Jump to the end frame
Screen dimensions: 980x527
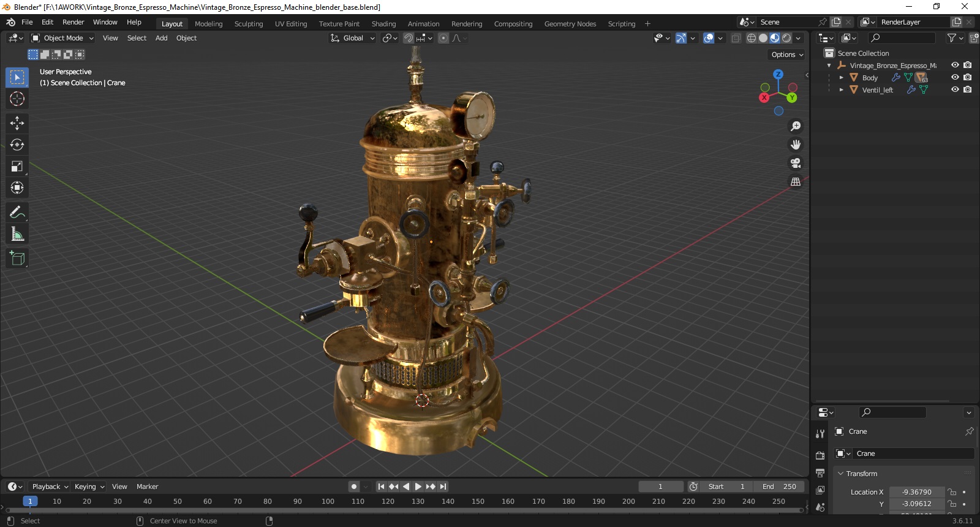tap(443, 487)
